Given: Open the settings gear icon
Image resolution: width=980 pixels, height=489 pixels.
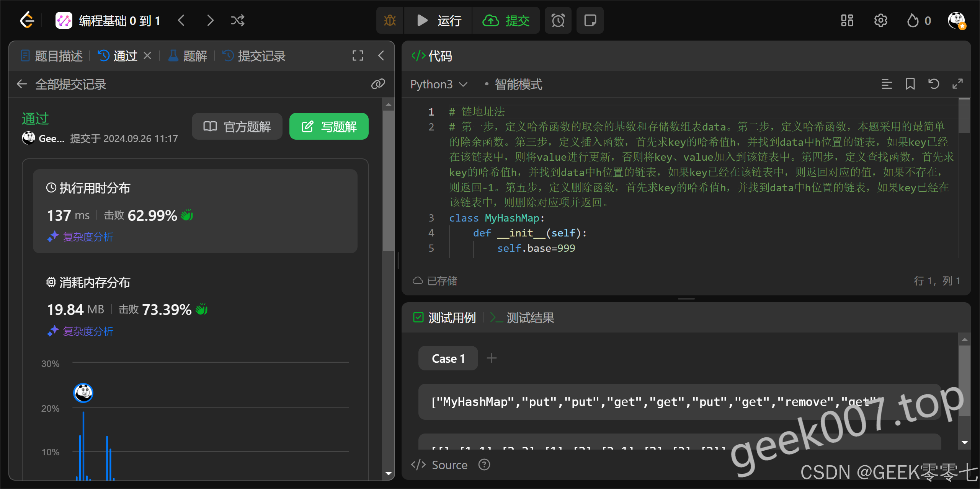Looking at the screenshot, I should pyautogui.click(x=880, y=20).
